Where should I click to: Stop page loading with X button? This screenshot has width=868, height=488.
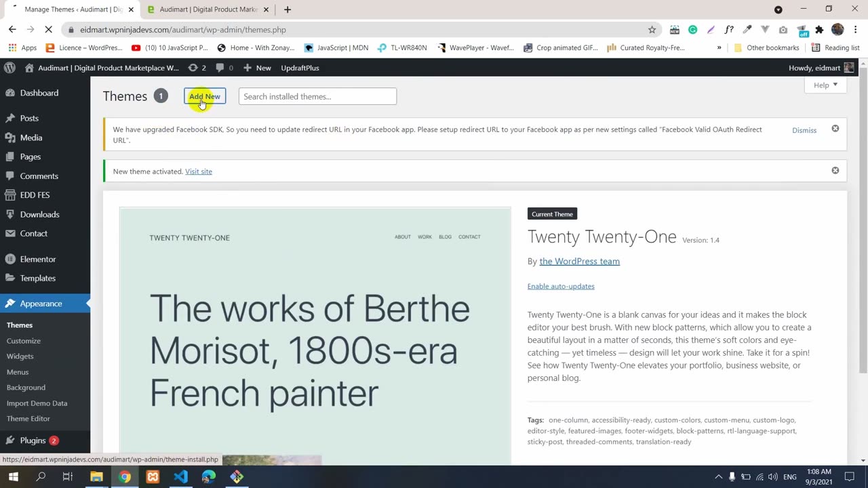(x=48, y=30)
